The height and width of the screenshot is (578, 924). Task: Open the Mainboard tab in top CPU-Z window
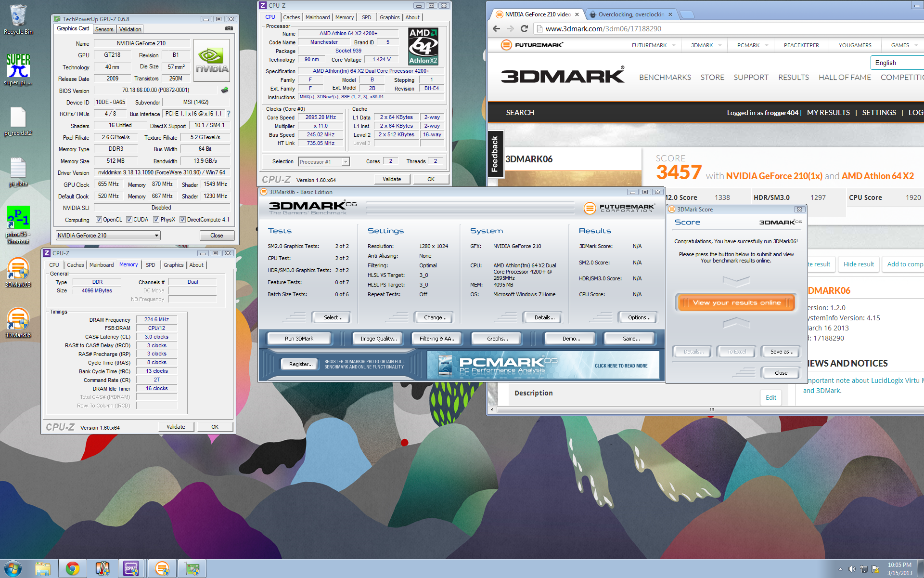click(318, 17)
